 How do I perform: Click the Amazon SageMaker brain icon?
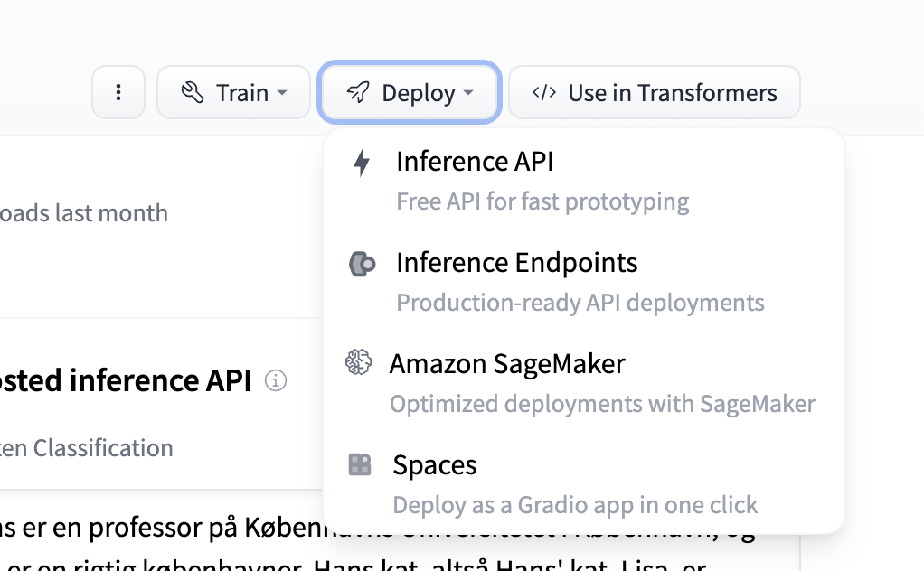(x=359, y=363)
